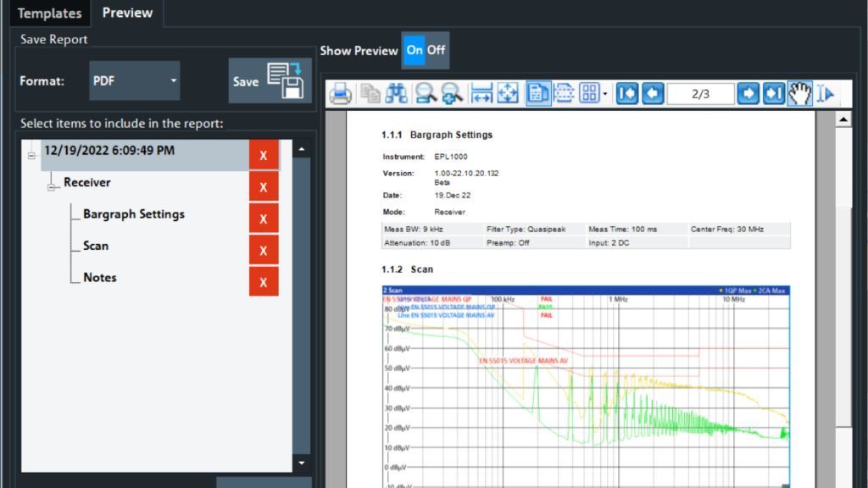Enable single page view mode

click(x=538, y=94)
